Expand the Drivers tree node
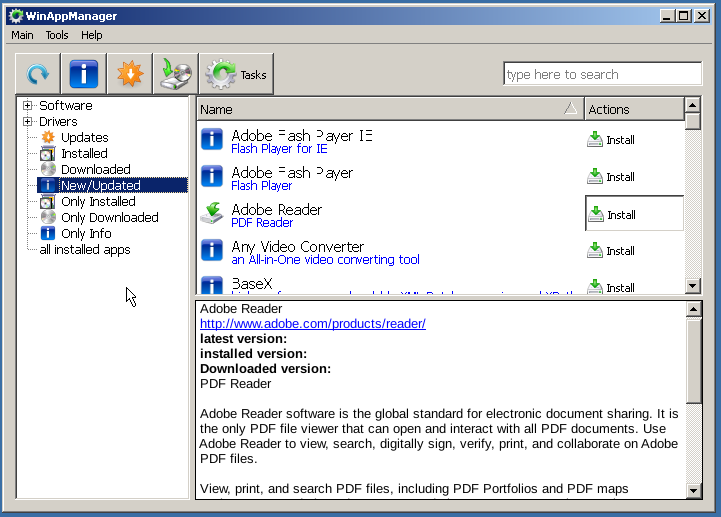Screen dimensions: 721x517 [x=28, y=122]
